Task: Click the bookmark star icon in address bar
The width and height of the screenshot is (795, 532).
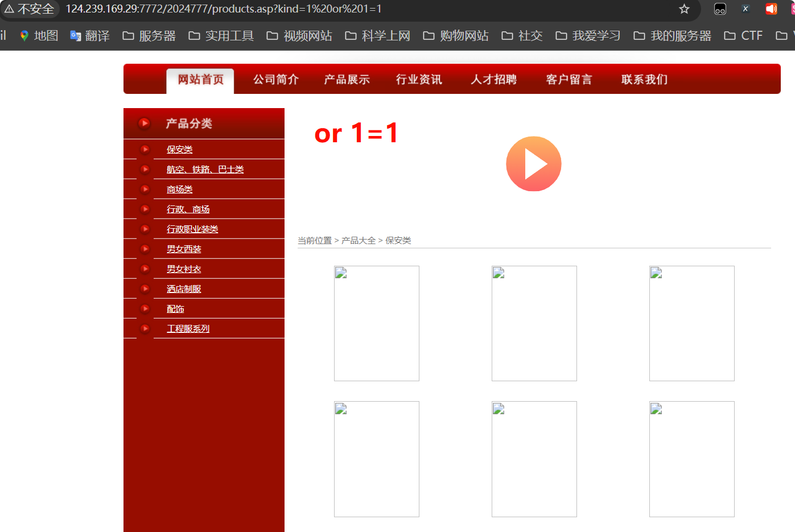Action: (x=684, y=9)
